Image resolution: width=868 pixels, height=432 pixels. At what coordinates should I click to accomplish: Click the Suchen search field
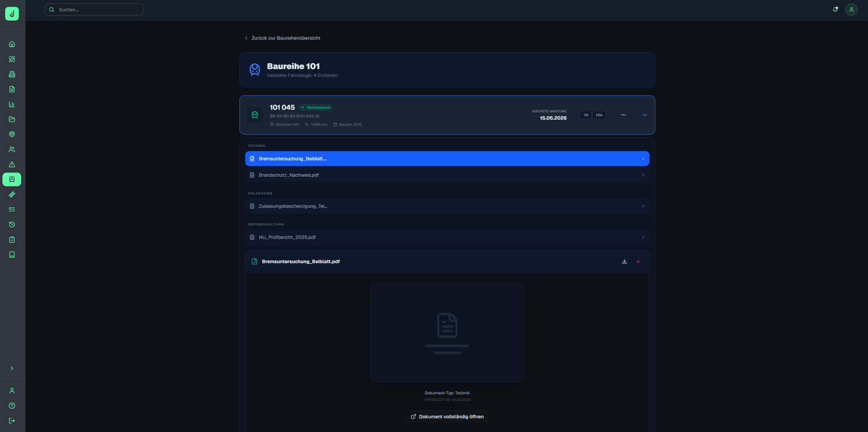(94, 10)
